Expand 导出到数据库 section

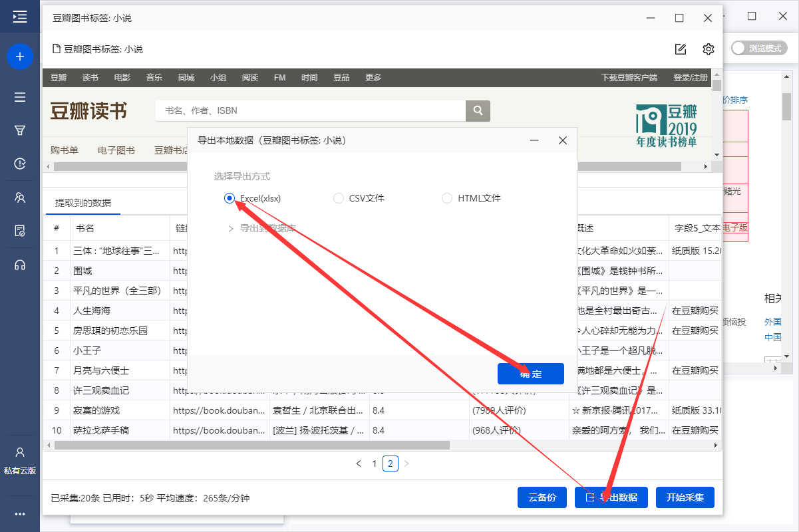261,229
